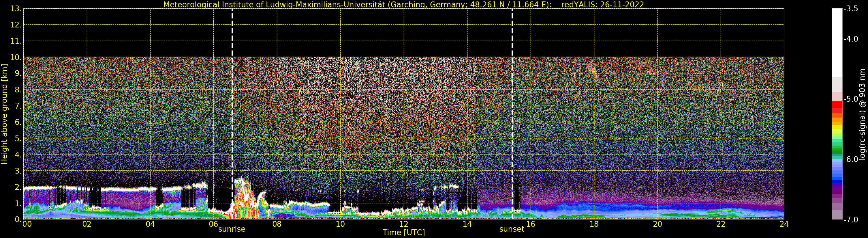Click the red band of the colorbar
Image resolution: width=868 pixels, height=238 pixels.
[x=837, y=107]
